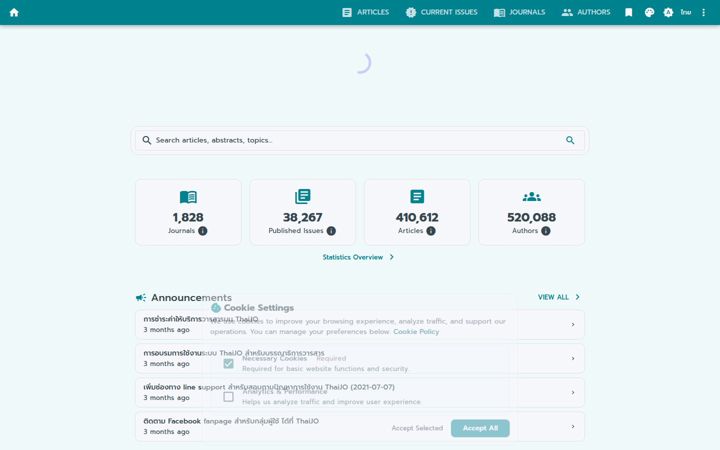Open the Cookie Policy link
Image resolution: width=720 pixels, height=450 pixels.
pos(416,332)
